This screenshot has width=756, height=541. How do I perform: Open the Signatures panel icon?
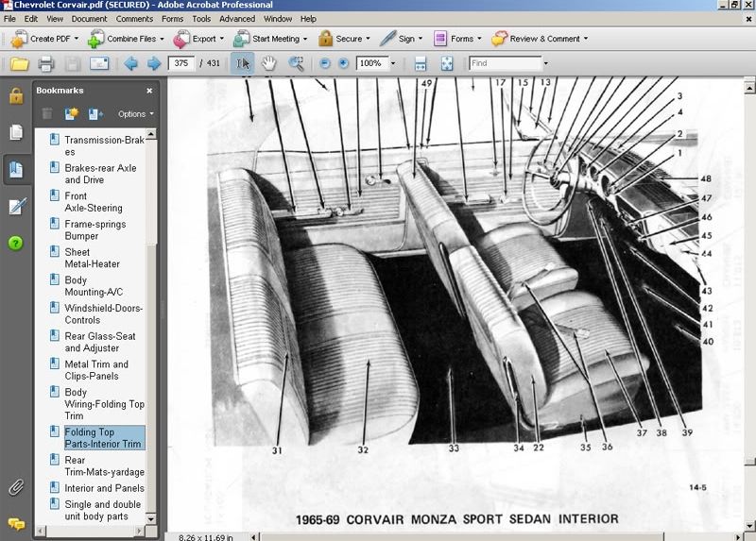tap(16, 207)
